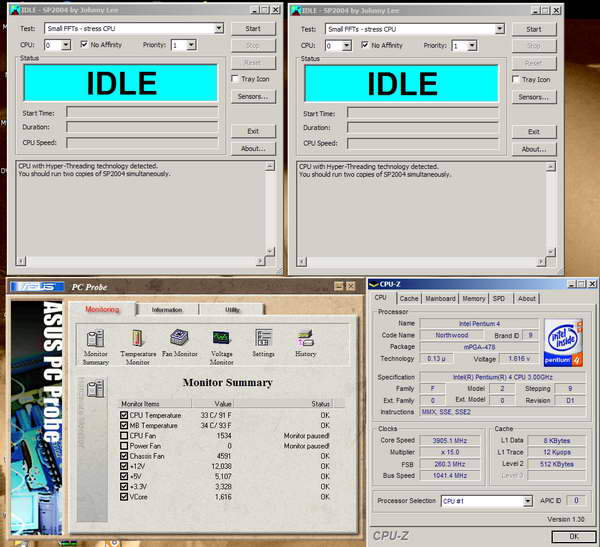The image size is (600, 547).
Task: Switch to Memory tab in CPU-Z
Action: [474, 298]
